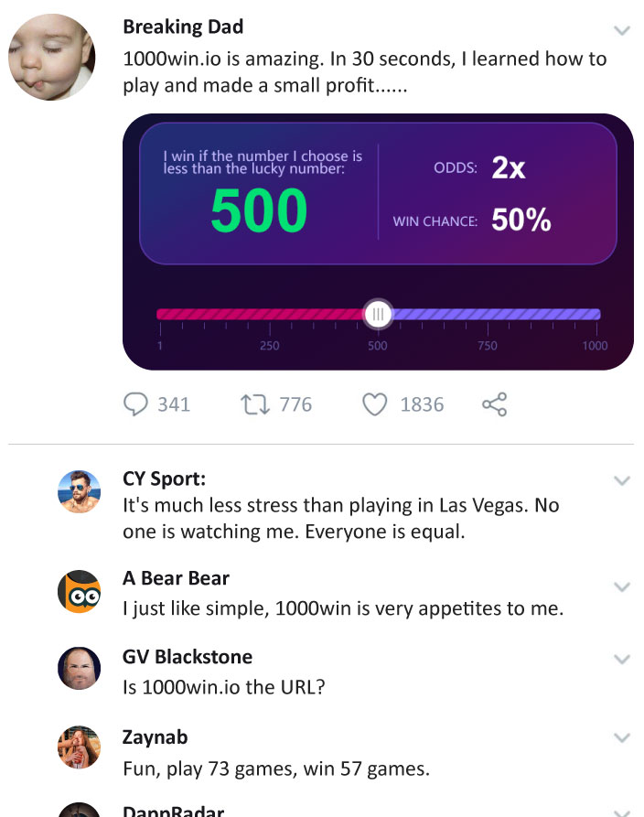
Task: Open Zaynab's profile picture
Action: [79, 747]
